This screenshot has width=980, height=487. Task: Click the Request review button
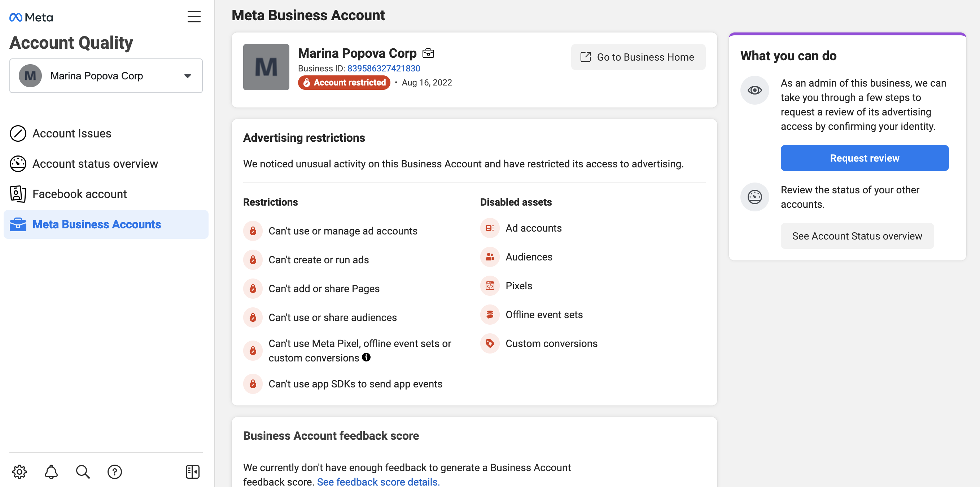pos(865,158)
